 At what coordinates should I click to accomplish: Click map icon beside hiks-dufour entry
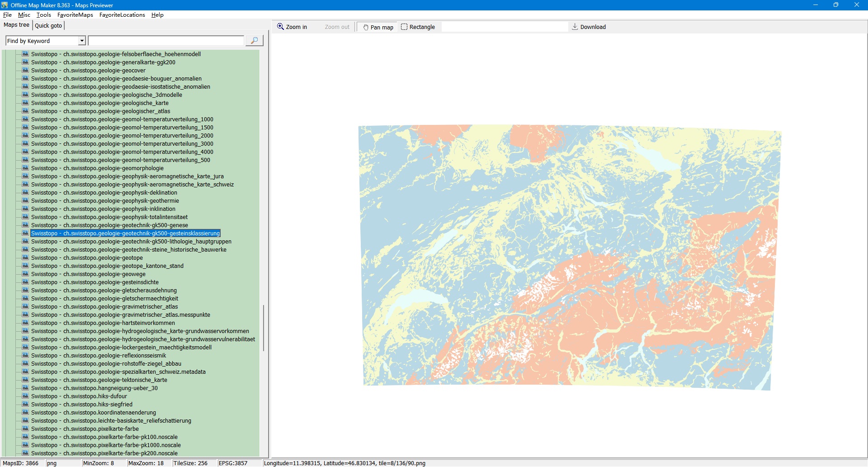coord(25,396)
